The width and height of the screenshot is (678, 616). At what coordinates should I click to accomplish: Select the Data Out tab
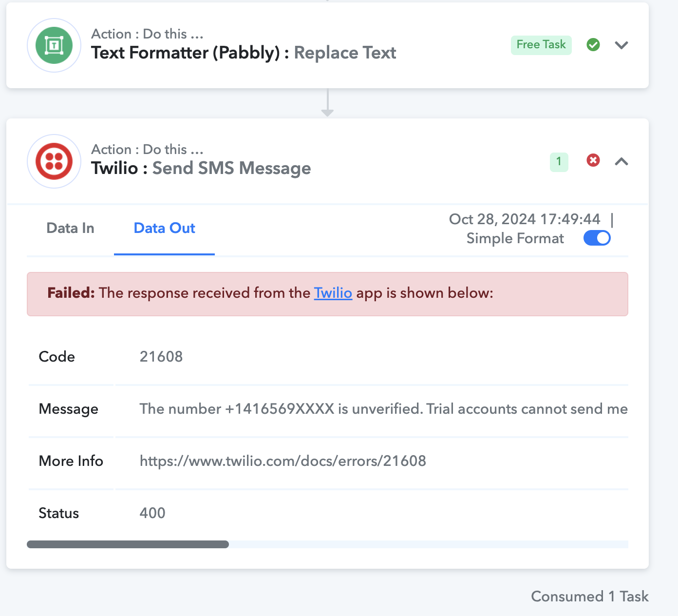tap(165, 228)
